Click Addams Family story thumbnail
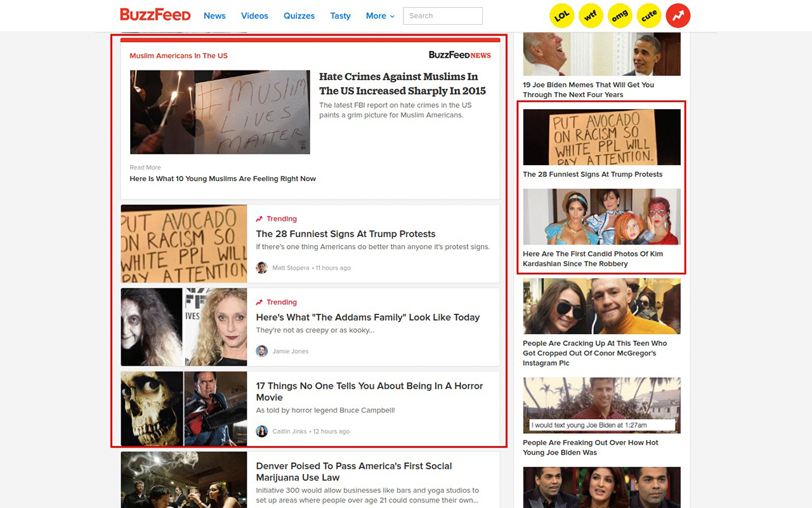Screen dimensions: 812x508 coord(184,327)
